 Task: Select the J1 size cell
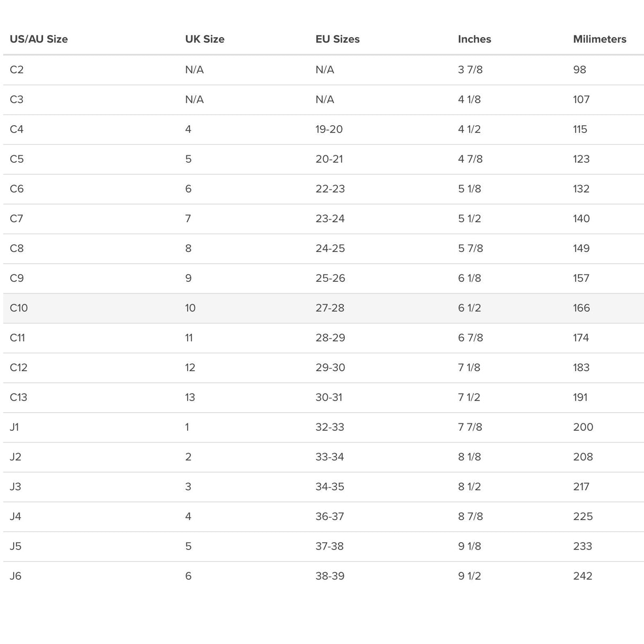(x=14, y=427)
